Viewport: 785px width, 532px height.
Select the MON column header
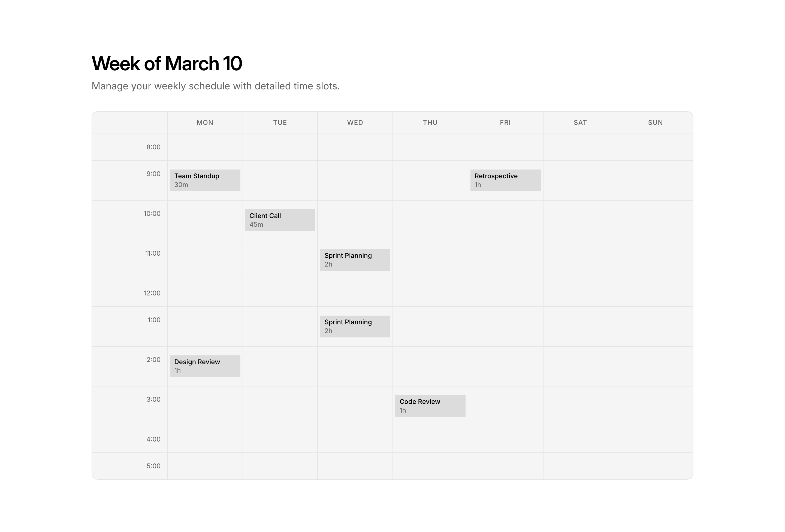(205, 123)
